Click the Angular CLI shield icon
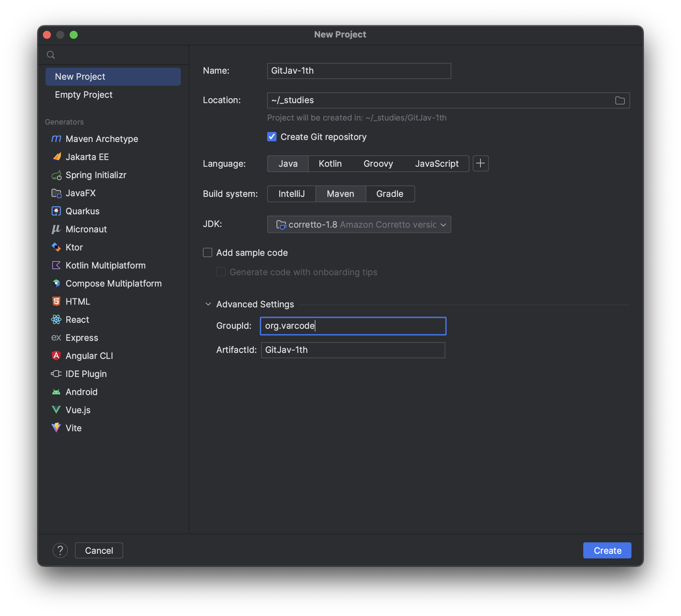The height and width of the screenshot is (616, 681). 56,356
